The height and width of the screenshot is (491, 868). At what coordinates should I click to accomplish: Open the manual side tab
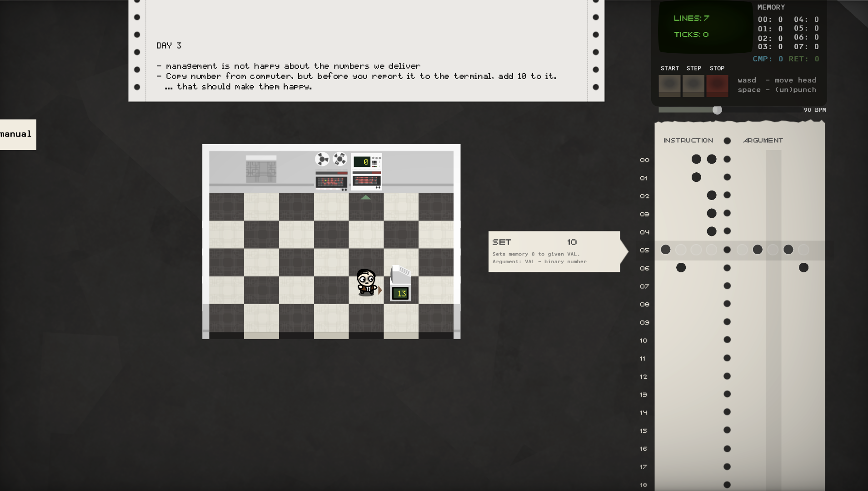(x=18, y=135)
